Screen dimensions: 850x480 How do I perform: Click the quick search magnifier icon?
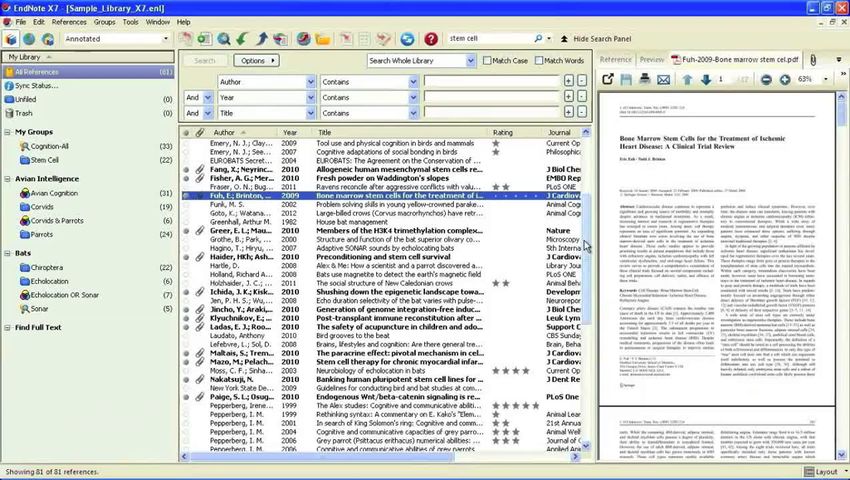click(538, 39)
